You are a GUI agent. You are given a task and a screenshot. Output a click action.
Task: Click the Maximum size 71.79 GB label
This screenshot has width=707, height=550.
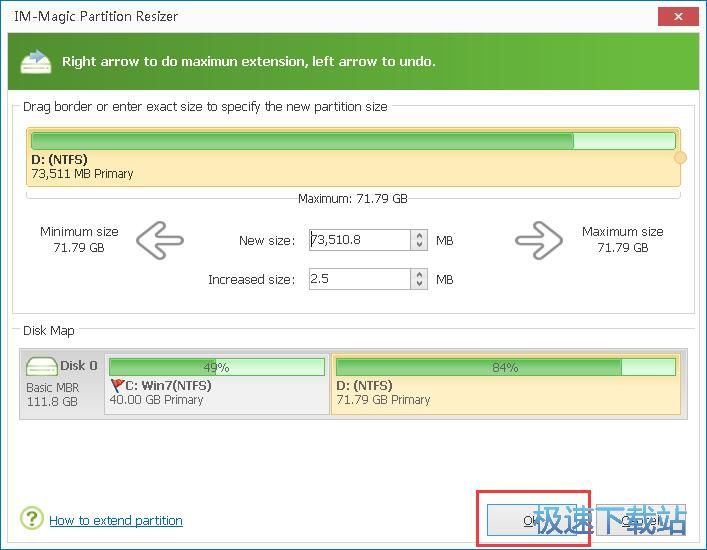[x=623, y=239]
